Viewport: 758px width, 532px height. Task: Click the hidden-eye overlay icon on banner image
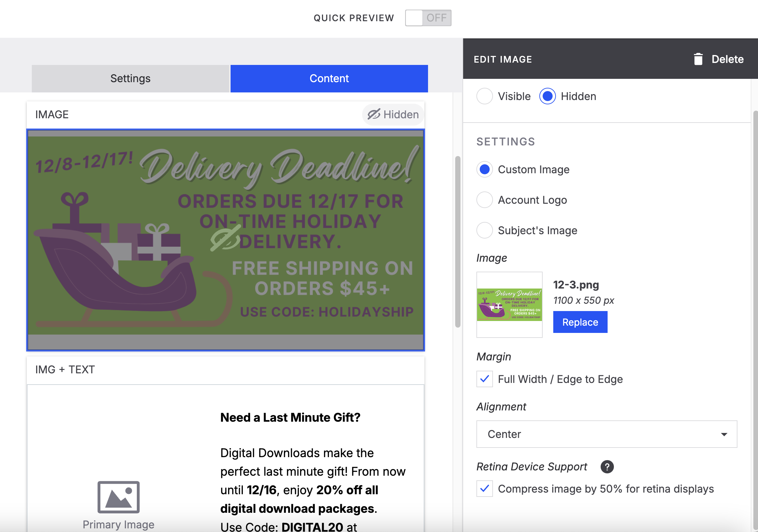tap(226, 238)
